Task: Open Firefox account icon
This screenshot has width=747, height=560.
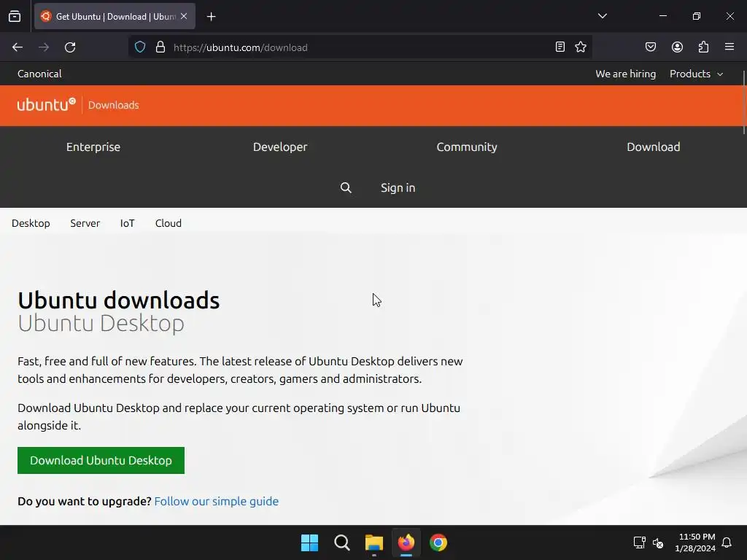Action: (677, 47)
